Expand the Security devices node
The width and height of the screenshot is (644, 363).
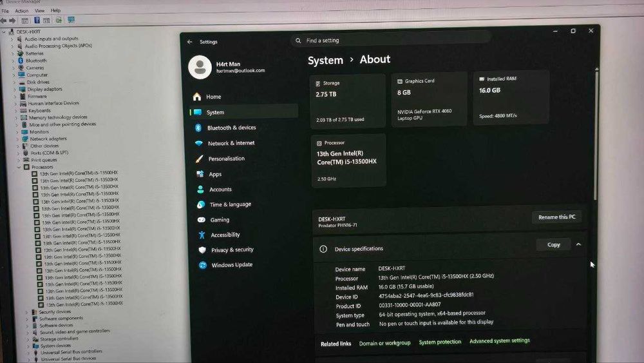point(26,312)
